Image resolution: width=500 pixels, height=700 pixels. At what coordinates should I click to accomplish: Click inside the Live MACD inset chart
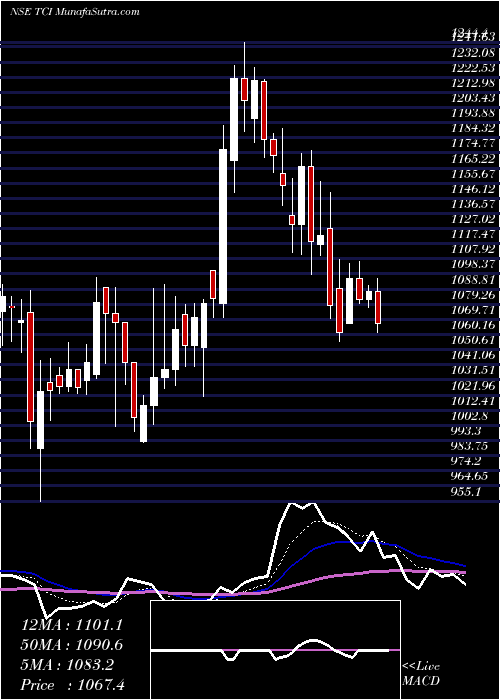275,650
